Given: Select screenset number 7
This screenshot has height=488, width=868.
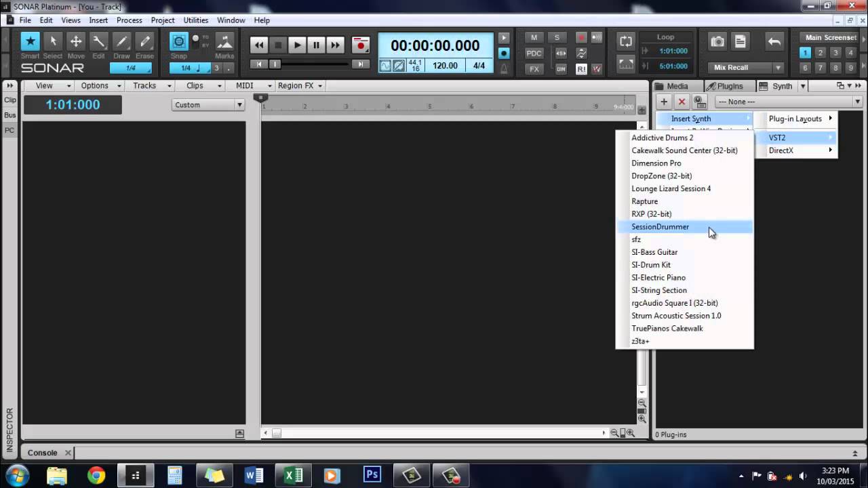Looking at the screenshot, I should [x=820, y=68].
